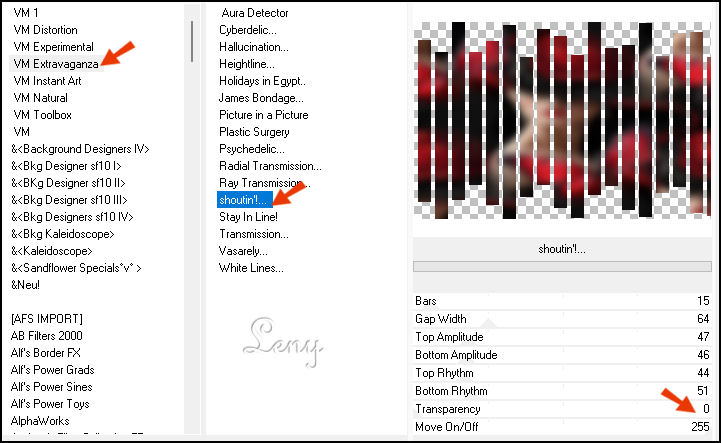Choose Stay In Line! filter

pos(248,217)
